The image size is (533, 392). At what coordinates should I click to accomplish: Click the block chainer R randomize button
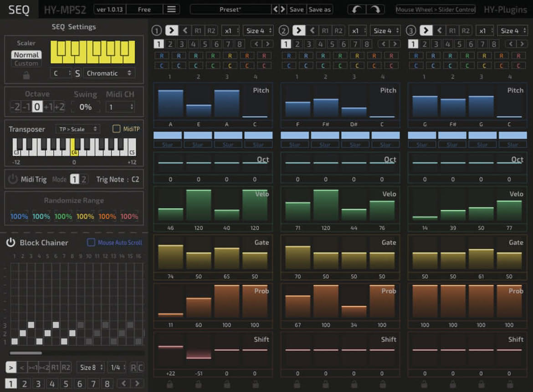pos(133,367)
